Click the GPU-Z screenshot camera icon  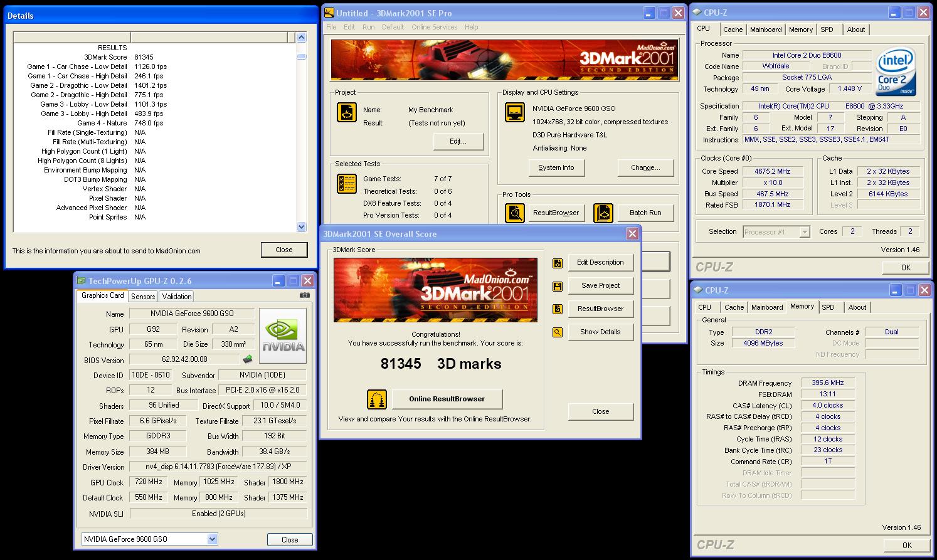(x=304, y=295)
